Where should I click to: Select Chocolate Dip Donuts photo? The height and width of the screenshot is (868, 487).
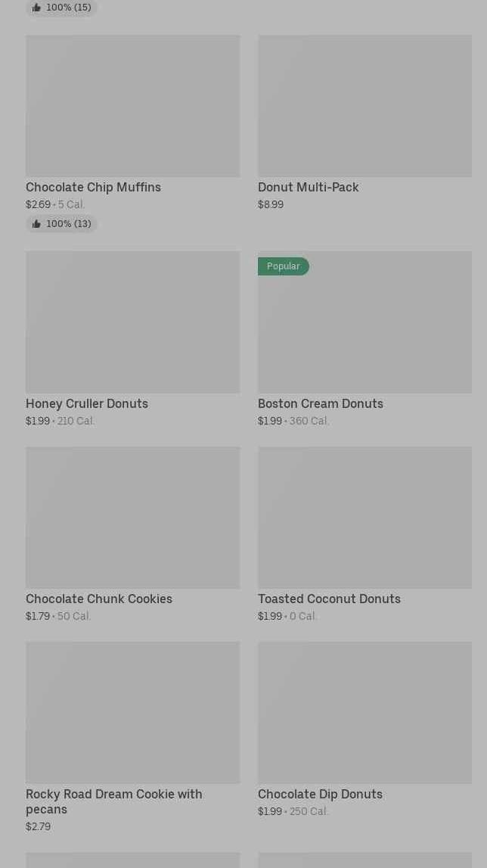coord(364,712)
